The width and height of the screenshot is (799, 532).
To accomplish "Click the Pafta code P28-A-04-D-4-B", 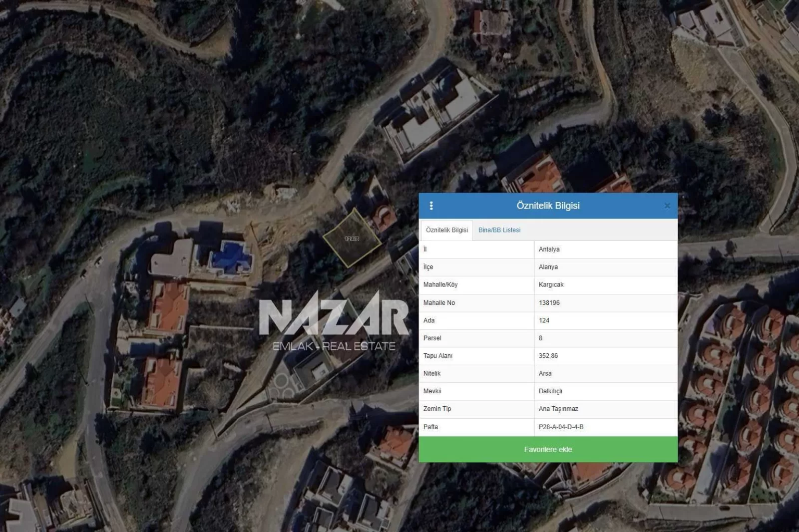I will [x=561, y=427].
